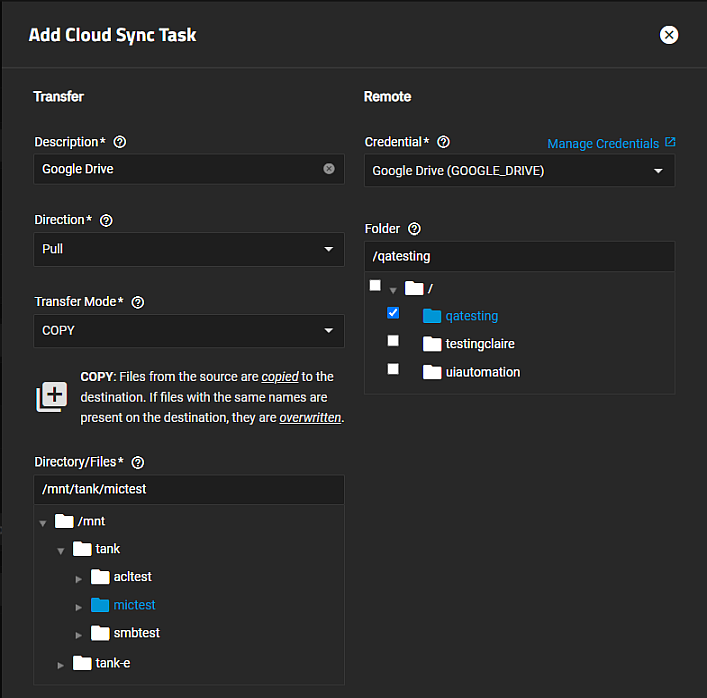Click the Folder field help icon
The image size is (707, 698).
click(x=415, y=229)
